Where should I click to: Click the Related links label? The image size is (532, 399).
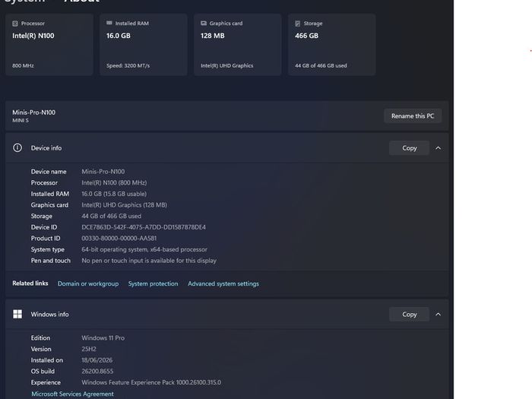pyautogui.click(x=30, y=283)
